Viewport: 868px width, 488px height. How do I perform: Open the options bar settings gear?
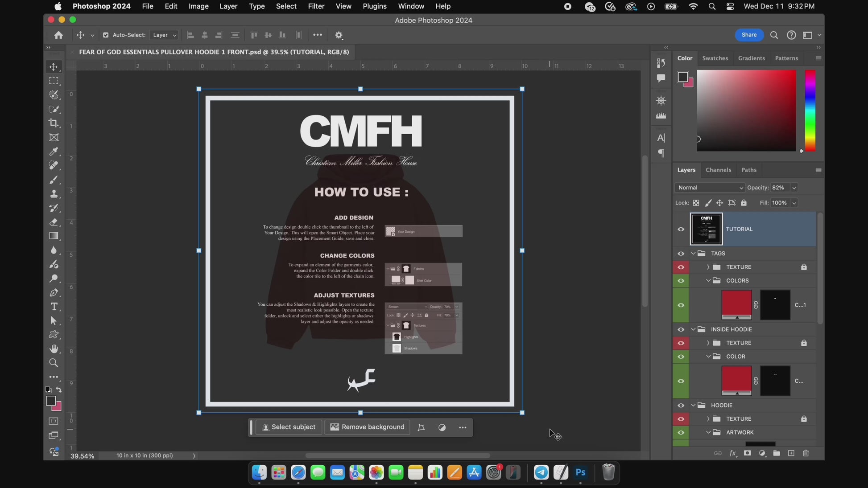(x=339, y=35)
